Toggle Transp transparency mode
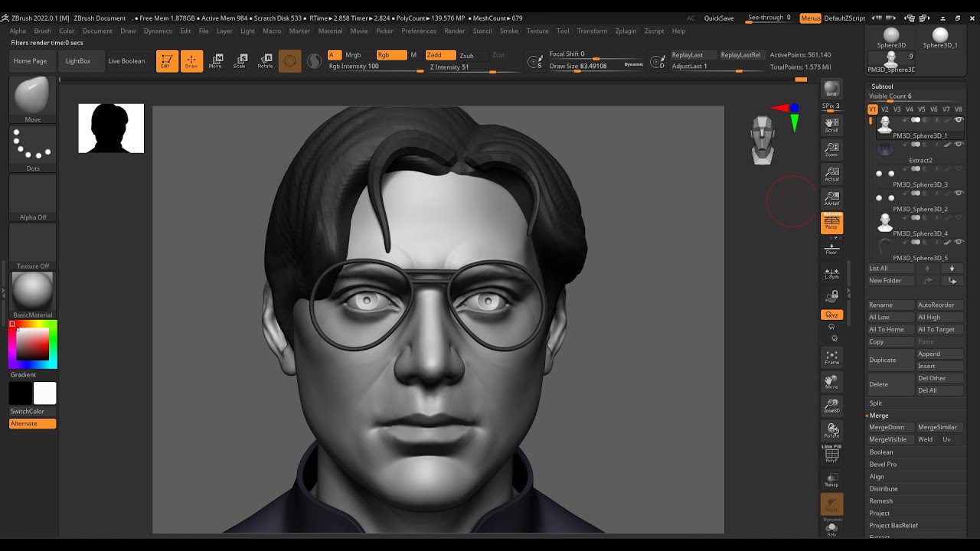This screenshot has height=551, width=980. coord(831,479)
